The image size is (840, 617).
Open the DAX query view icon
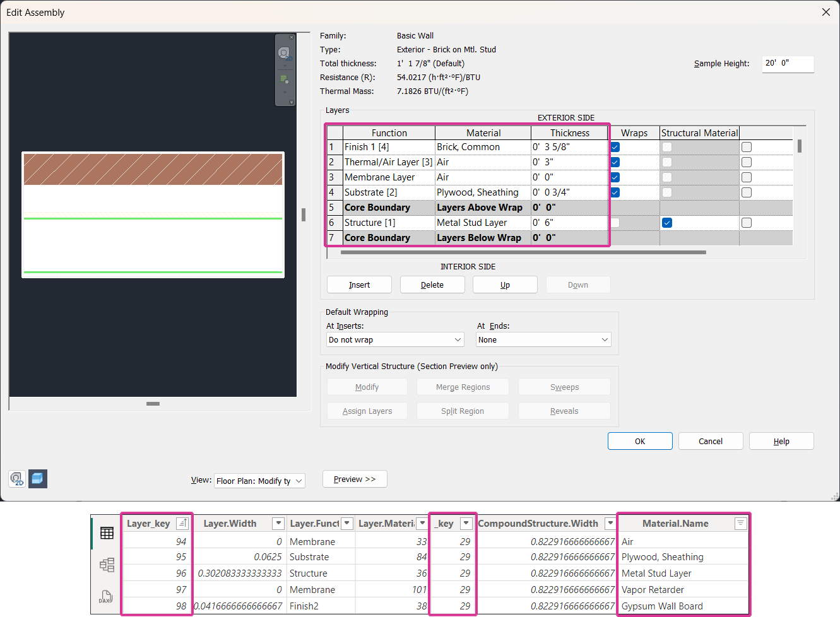point(106,596)
